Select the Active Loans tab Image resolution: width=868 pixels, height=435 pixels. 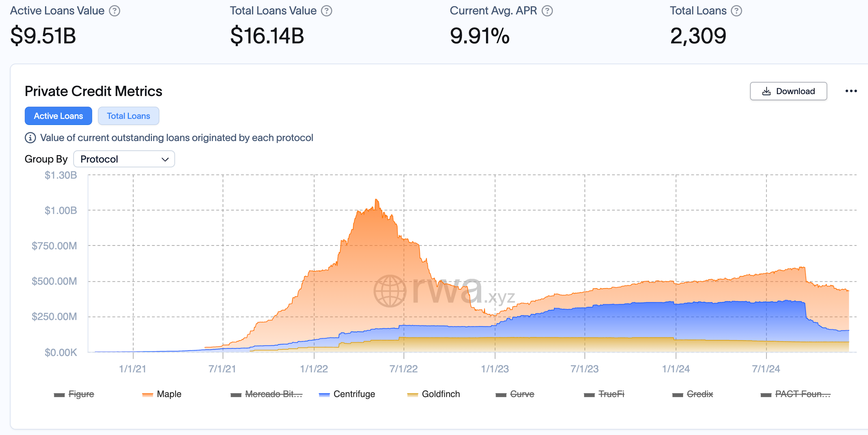(x=58, y=116)
